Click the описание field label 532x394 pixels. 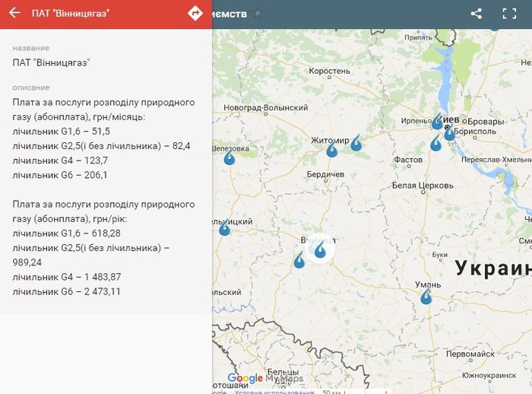tap(31, 87)
